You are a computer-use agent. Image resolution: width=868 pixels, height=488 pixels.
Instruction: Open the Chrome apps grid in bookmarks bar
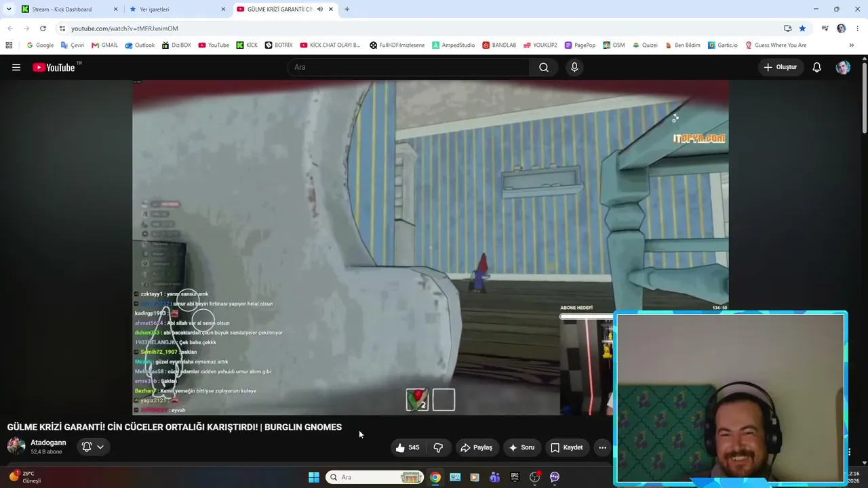point(9,45)
